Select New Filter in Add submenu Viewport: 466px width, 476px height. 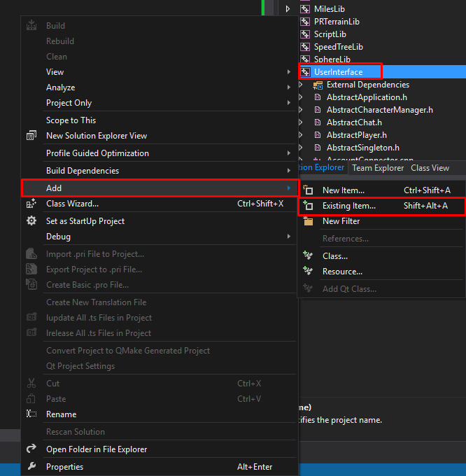pos(381,221)
